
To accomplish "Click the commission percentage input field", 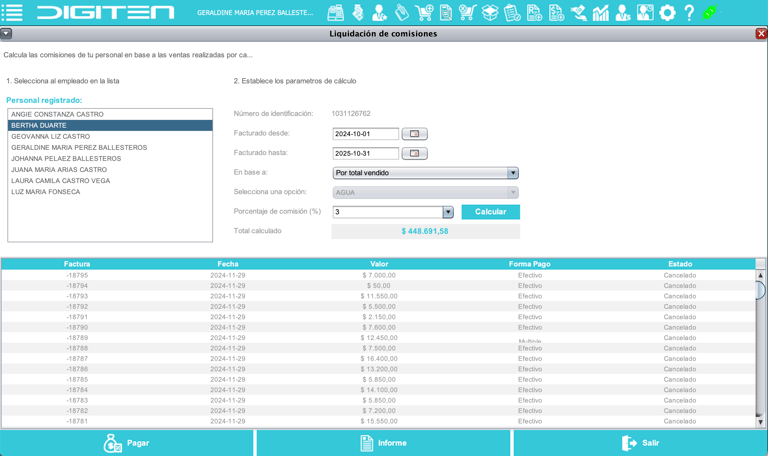I will click(x=388, y=212).
